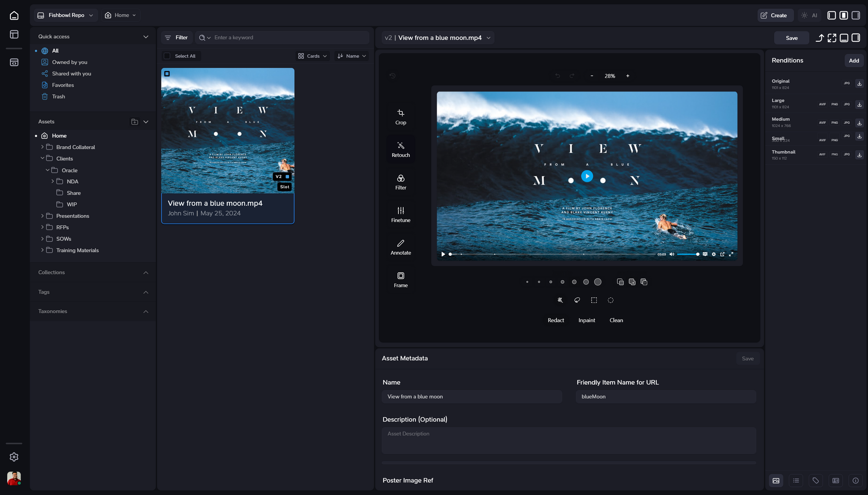Click the Inpaint editing option
Viewport: 868px width, 495px height.
[x=587, y=320]
